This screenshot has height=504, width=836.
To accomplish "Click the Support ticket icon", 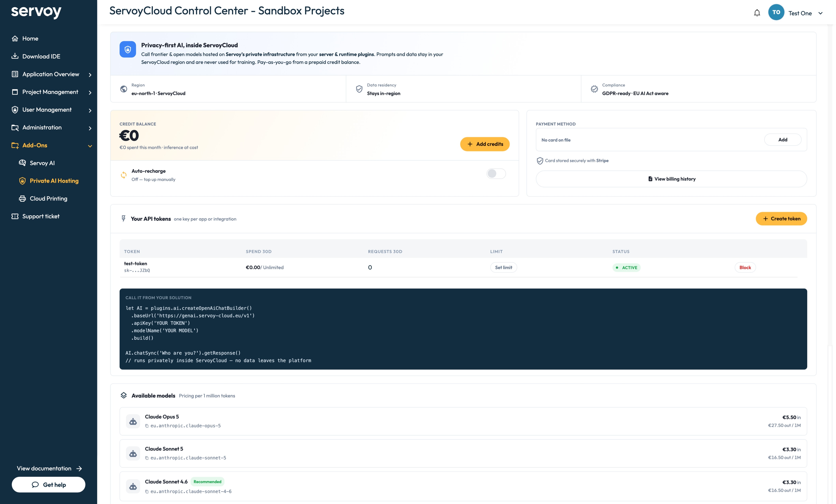I will 15,216.
